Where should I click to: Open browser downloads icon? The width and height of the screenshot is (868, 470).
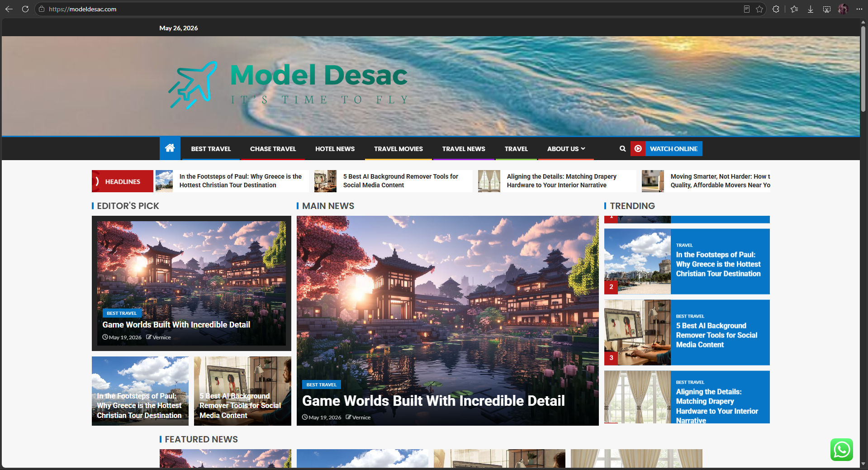[811, 9]
